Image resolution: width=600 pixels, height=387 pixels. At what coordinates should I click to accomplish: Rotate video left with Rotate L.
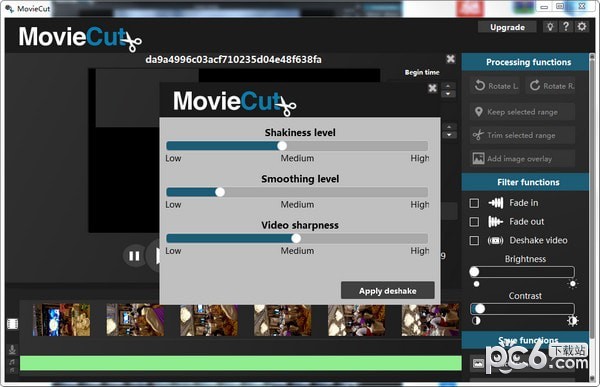pos(496,86)
